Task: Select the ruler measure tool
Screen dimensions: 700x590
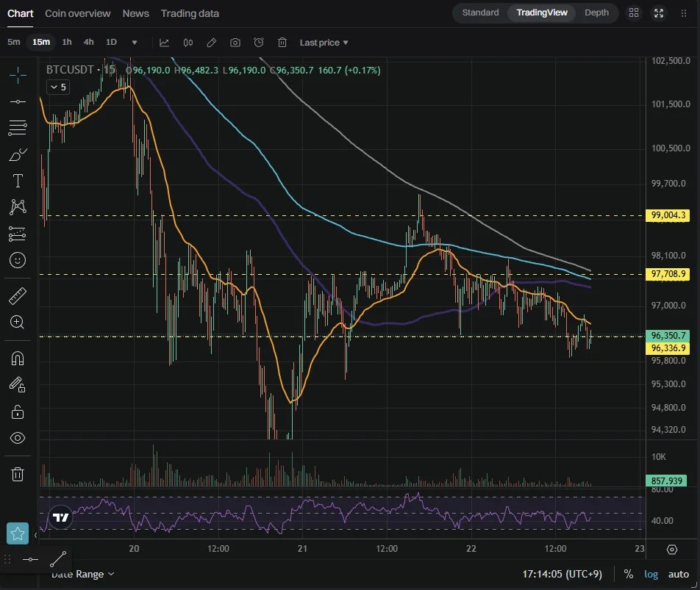Action: (18, 296)
